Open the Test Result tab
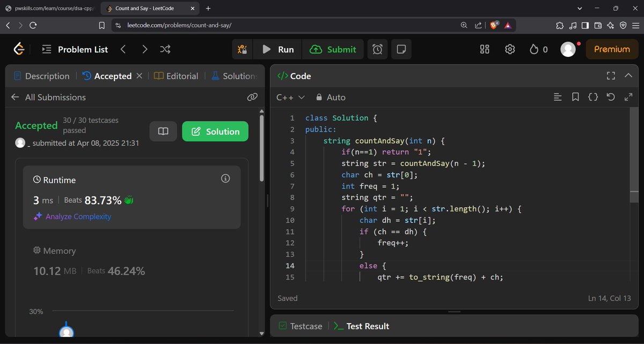 point(361,326)
